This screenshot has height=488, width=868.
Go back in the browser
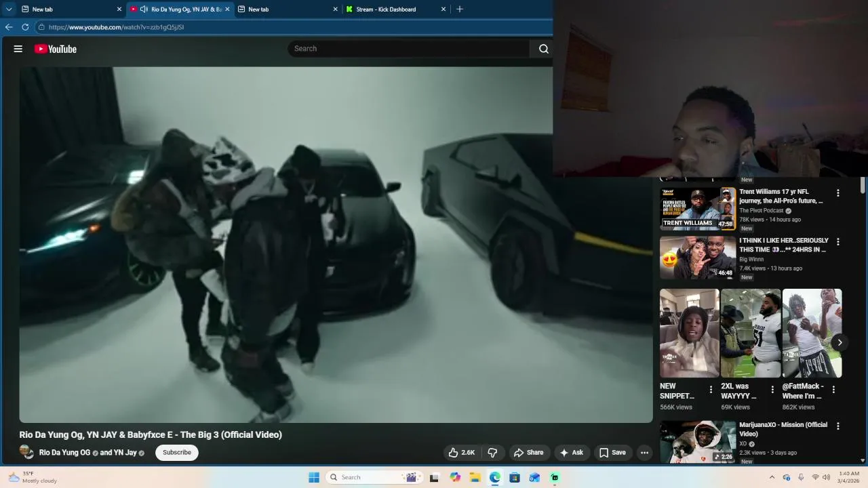9,27
